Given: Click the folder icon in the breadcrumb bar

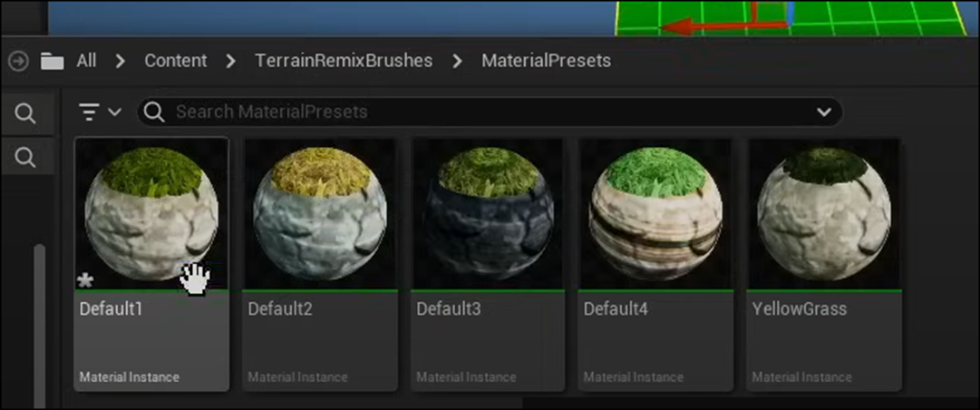Looking at the screenshot, I should [x=53, y=62].
